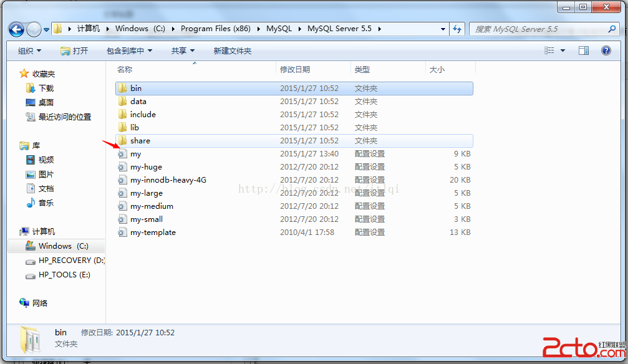Open the more view options dropdown arrow
628x364 pixels.
(563, 51)
